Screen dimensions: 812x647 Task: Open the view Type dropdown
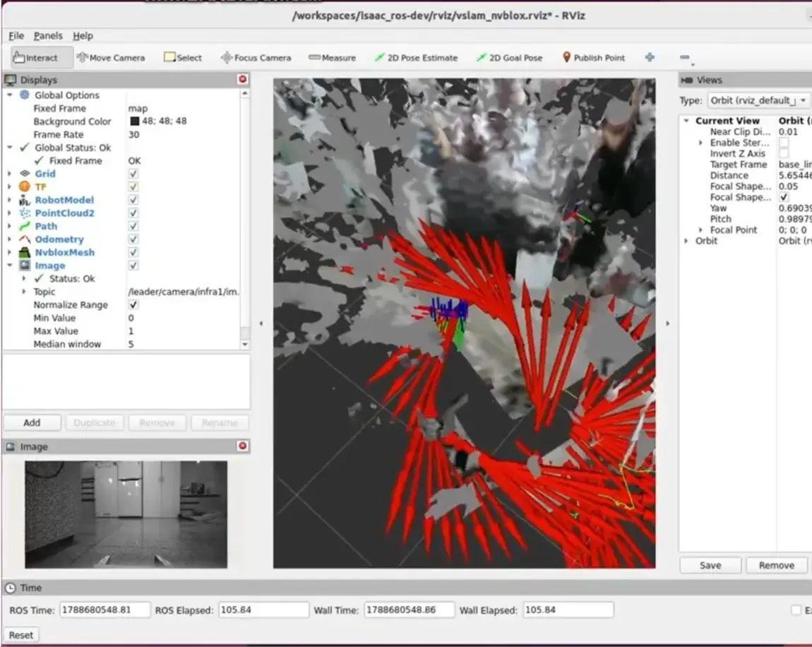[x=758, y=100]
